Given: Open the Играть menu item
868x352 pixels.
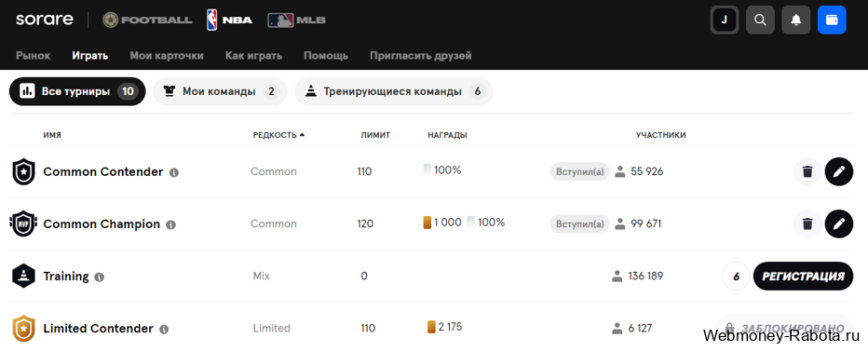Looking at the screenshot, I should point(89,55).
